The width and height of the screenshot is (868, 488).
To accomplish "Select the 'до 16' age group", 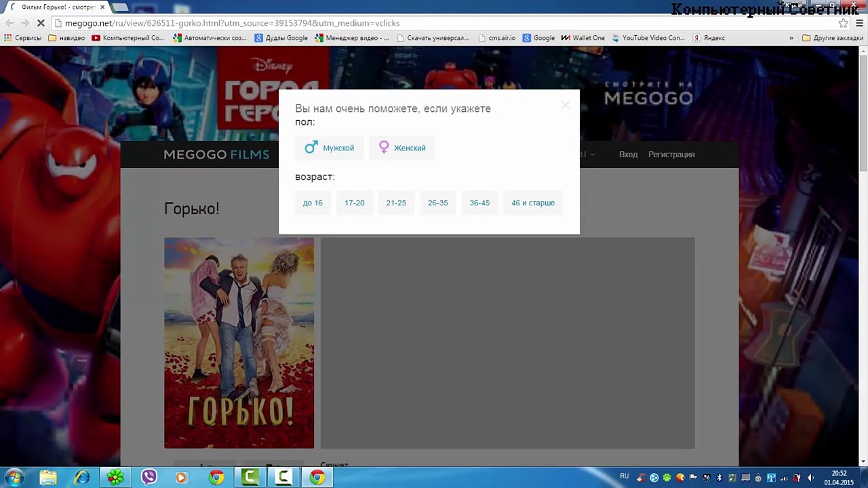I will click(x=313, y=203).
